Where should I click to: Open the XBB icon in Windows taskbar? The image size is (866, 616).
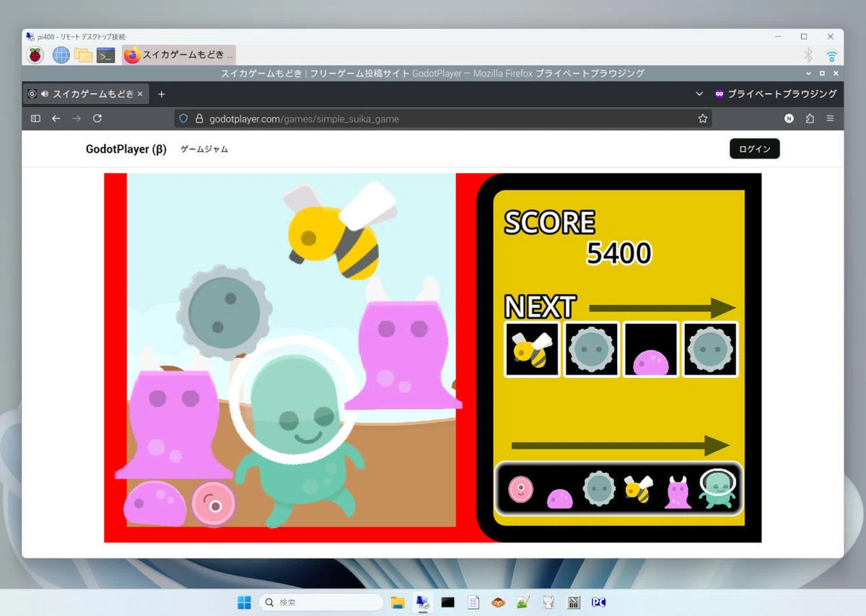574,602
